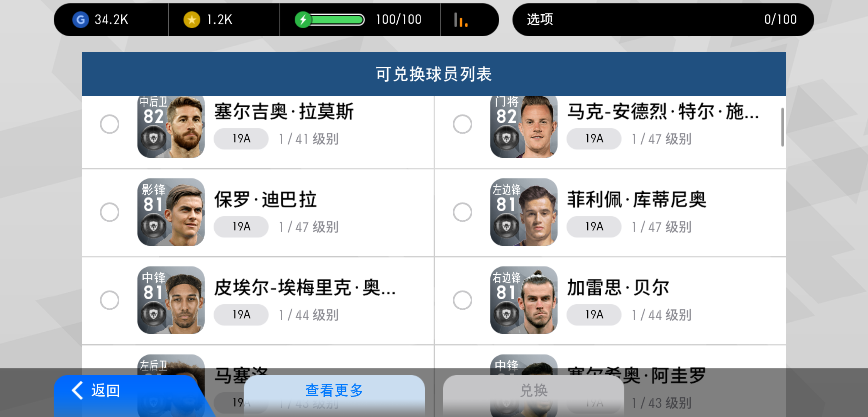Screen dimensions: 868x417
Task: Tap the green lightning energy icon
Action: (x=303, y=20)
